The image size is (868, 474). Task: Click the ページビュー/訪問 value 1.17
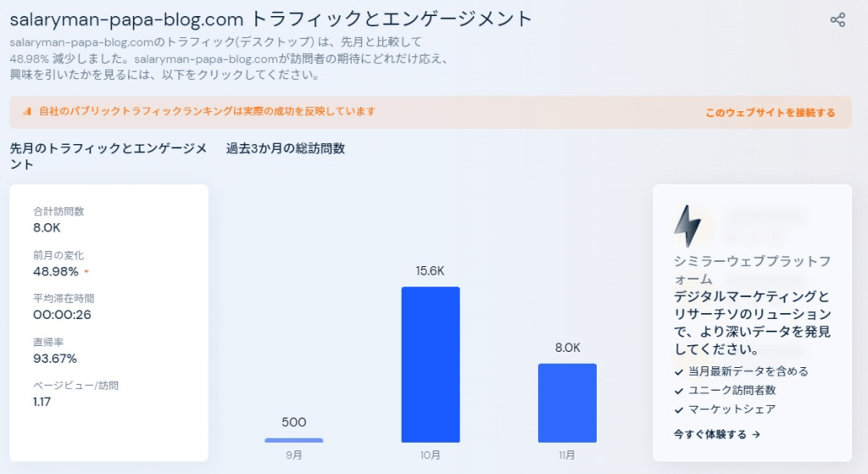coord(42,402)
